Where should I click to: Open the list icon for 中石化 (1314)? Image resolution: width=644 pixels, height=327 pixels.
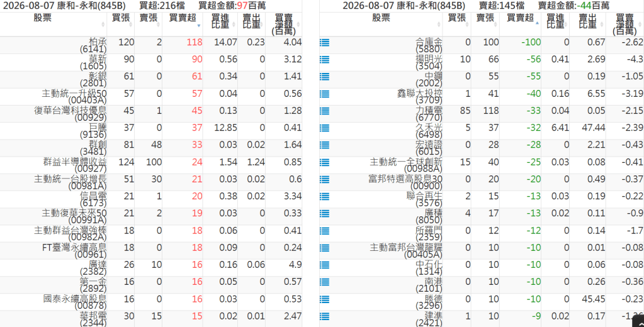coord(324,265)
